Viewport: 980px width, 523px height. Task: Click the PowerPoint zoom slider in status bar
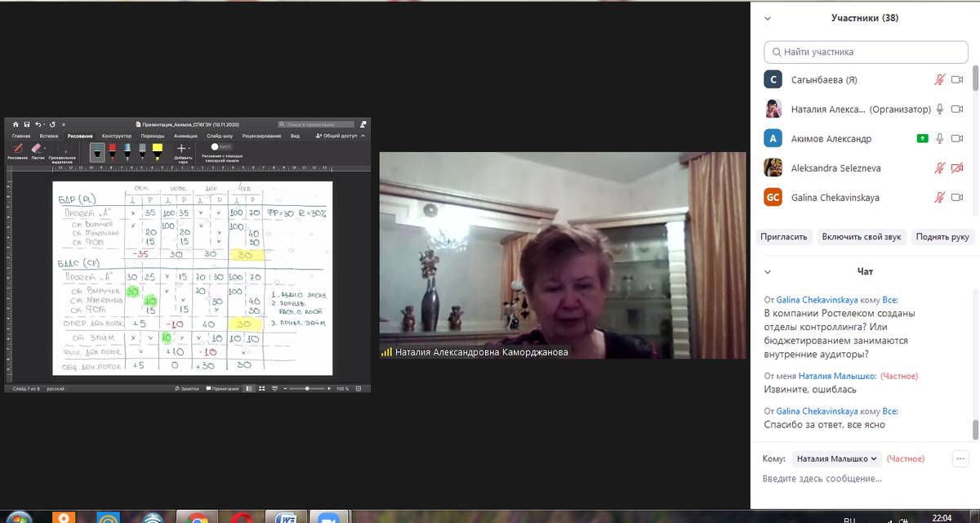tap(307, 389)
